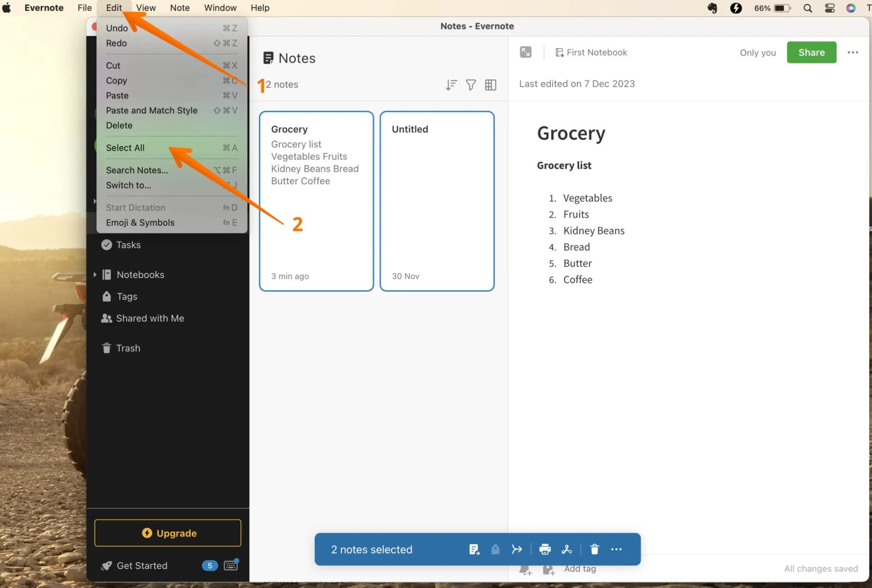The image size is (872, 588).
Task: Click the Upgrade button
Action: point(168,533)
